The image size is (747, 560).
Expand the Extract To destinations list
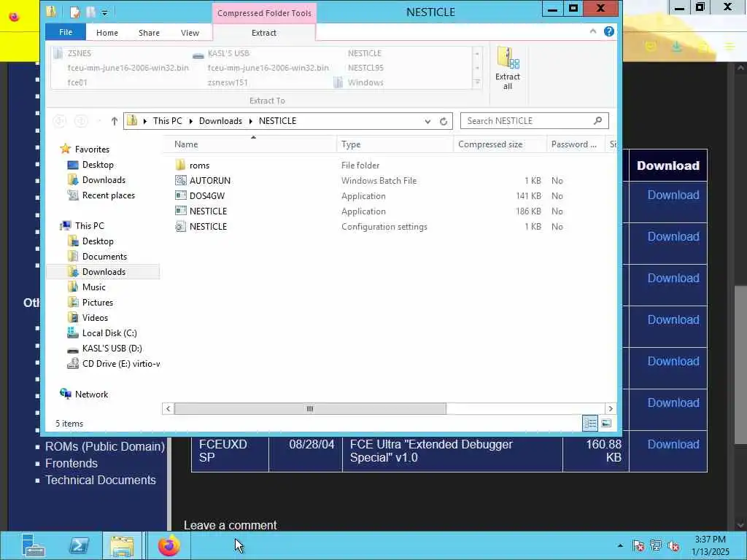(x=477, y=83)
